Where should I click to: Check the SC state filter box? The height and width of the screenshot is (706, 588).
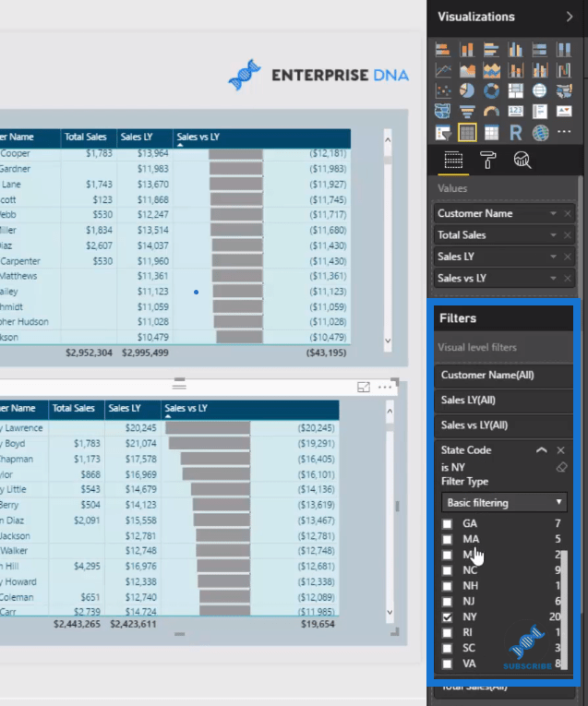coord(447,649)
